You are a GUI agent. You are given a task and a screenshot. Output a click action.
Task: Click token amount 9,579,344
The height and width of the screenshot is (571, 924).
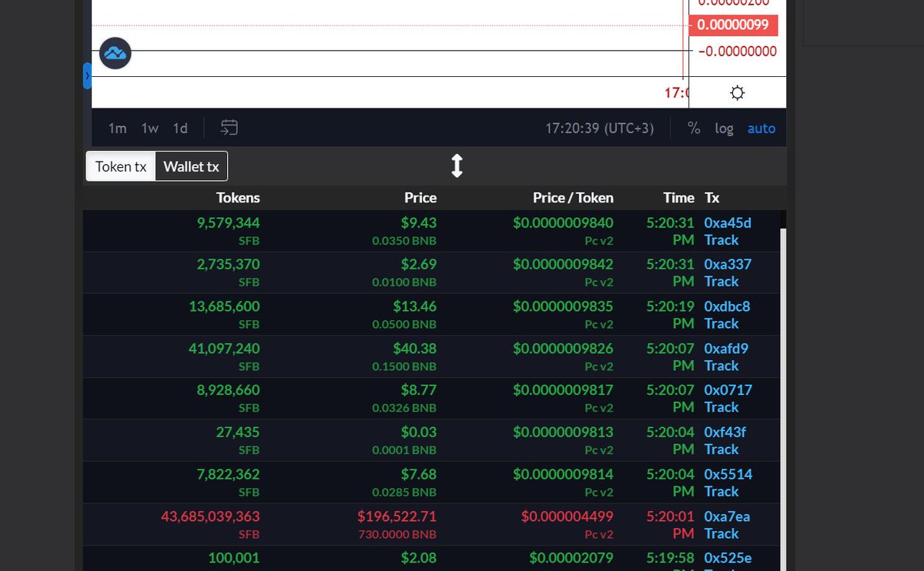click(228, 223)
